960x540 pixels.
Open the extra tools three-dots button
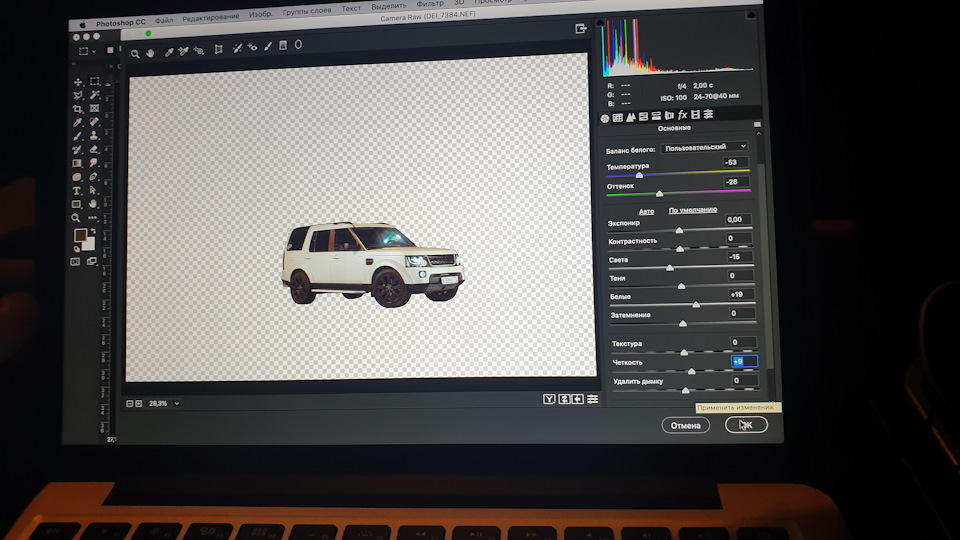coord(92,217)
